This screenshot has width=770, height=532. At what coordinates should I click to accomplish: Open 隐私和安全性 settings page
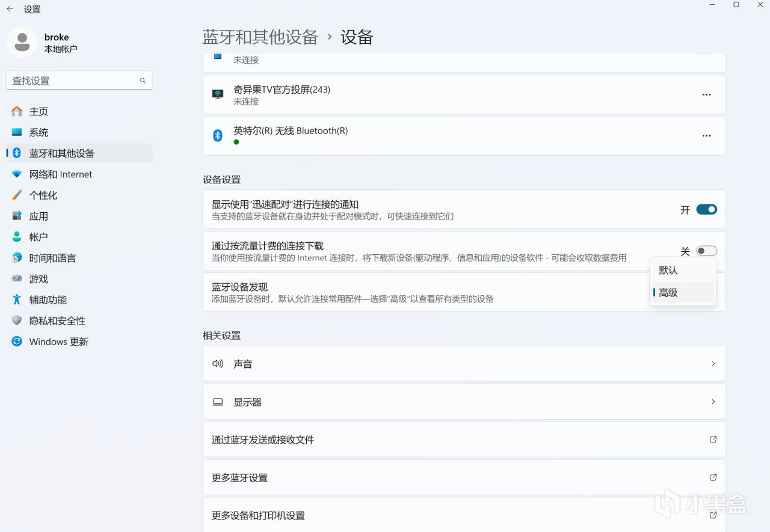79,320
